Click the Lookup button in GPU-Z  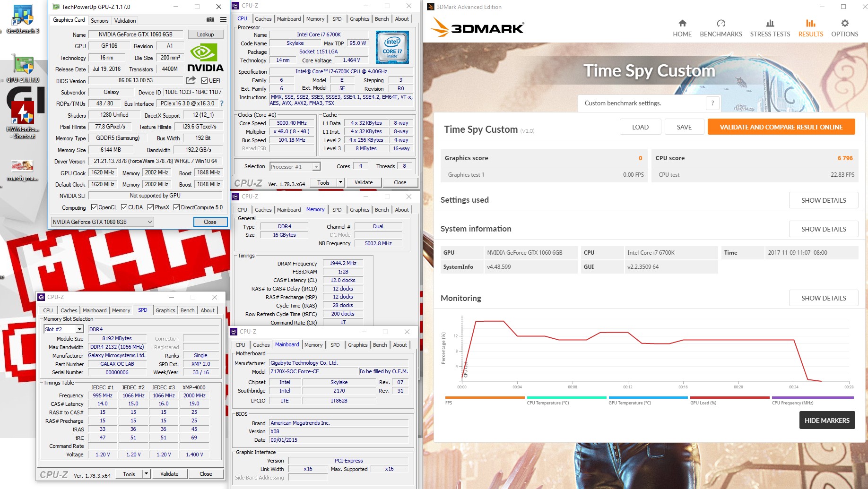point(205,34)
